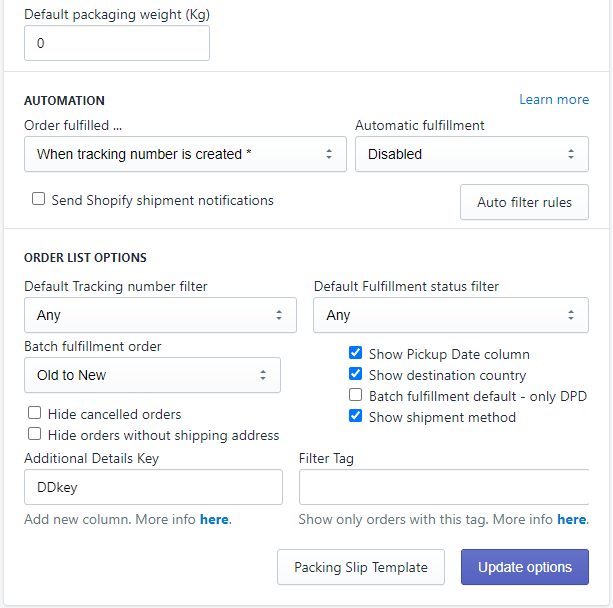Open the Order fulfilled dropdown
Viewport: 613px width, 608px height.
[185, 154]
